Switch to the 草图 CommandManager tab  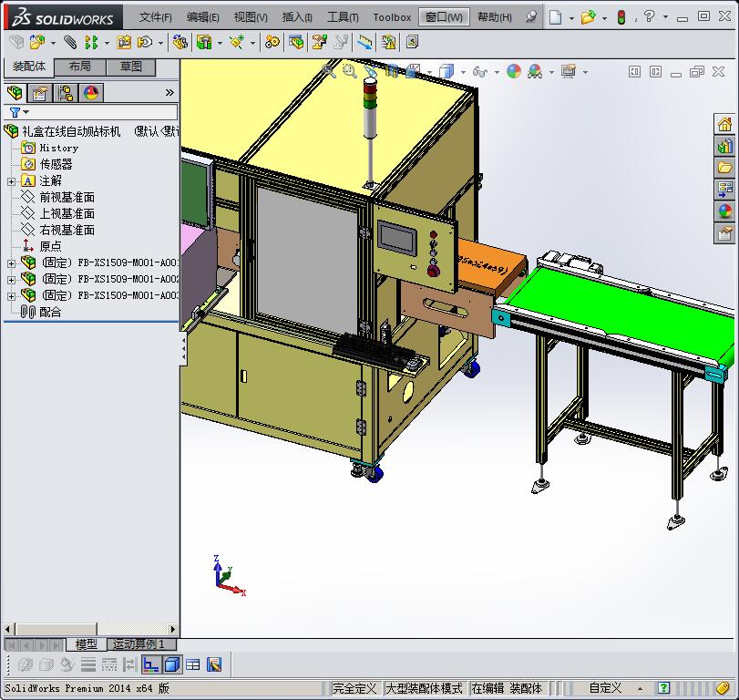pos(131,66)
